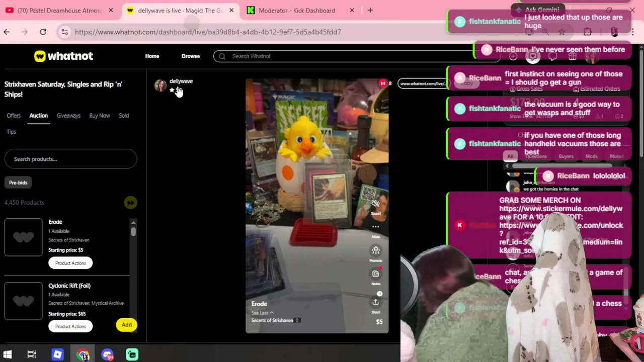The width and height of the screenshot is (644, 362).
Task: Open Task View on taskbar
Action: click(32, 355)
